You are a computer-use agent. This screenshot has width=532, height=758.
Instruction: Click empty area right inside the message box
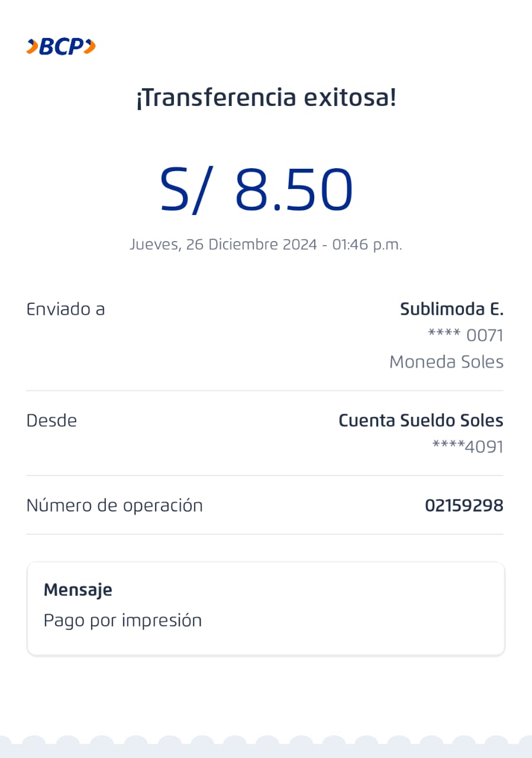coord(385,609)
